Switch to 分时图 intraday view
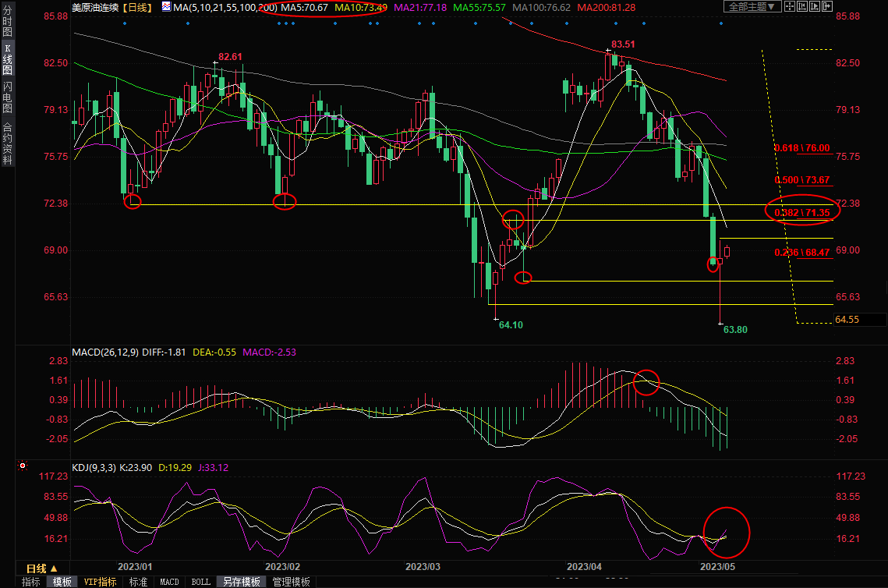This screenshot has width=888, height=588. point(7,22)
